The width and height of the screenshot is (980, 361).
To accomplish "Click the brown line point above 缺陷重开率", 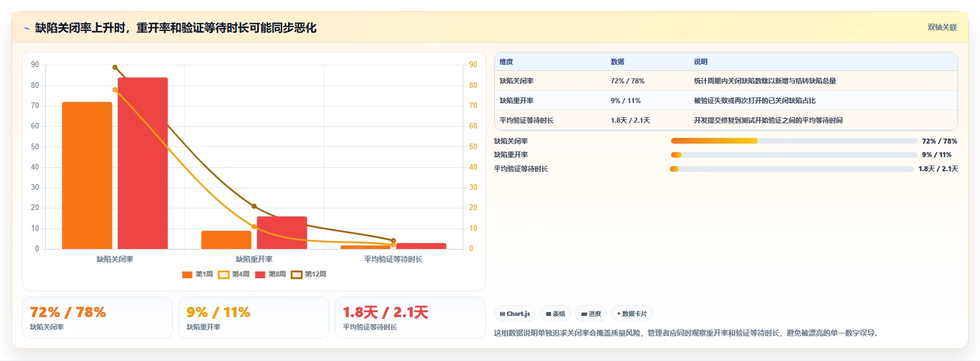I will (254, 207).
